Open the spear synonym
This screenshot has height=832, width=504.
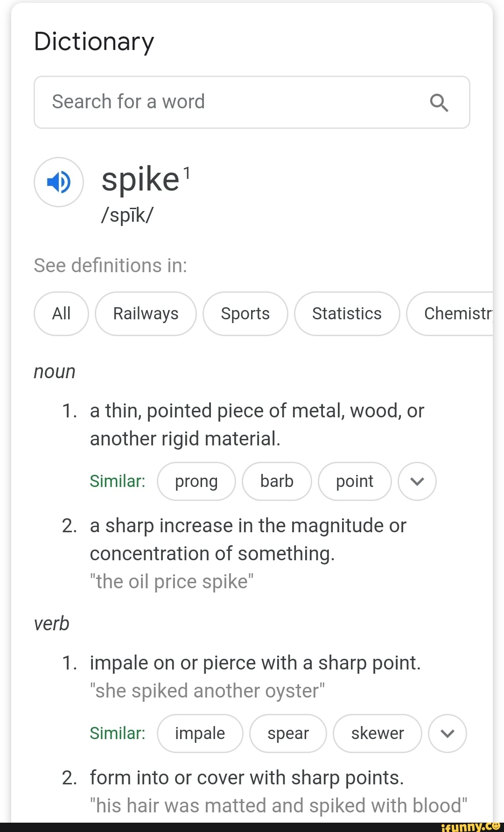tap(288, 733)
